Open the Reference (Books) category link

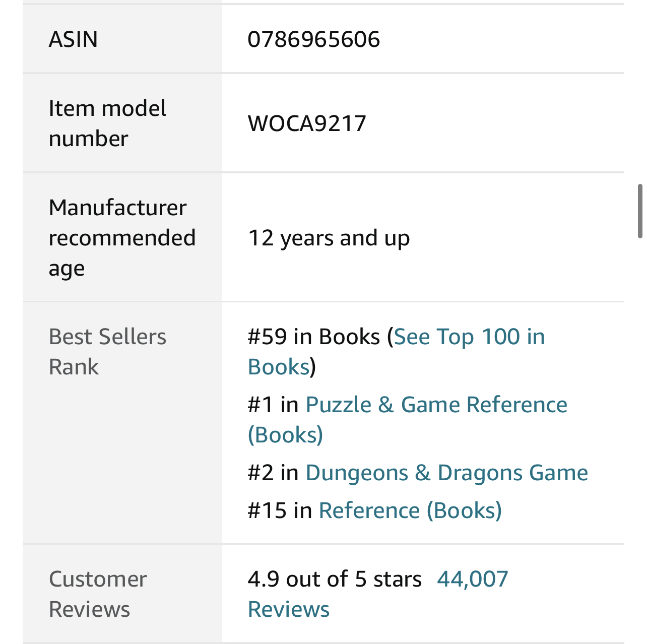[410, 511]
